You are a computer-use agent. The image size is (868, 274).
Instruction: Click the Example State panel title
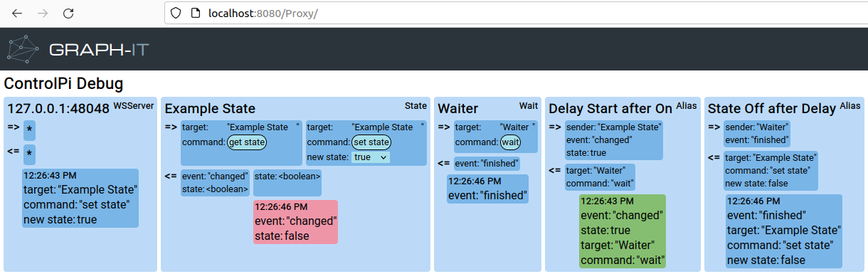pyautogui.click(x=210, y=109)
